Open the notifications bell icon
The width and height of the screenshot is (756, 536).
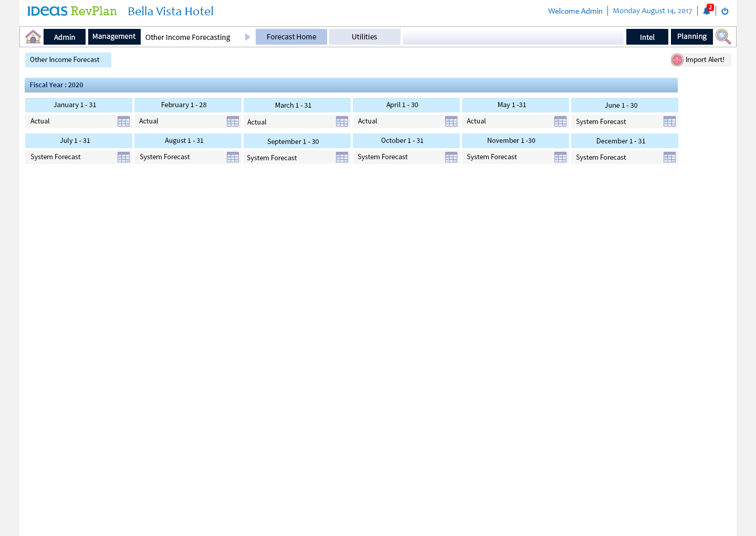[707, 11]
